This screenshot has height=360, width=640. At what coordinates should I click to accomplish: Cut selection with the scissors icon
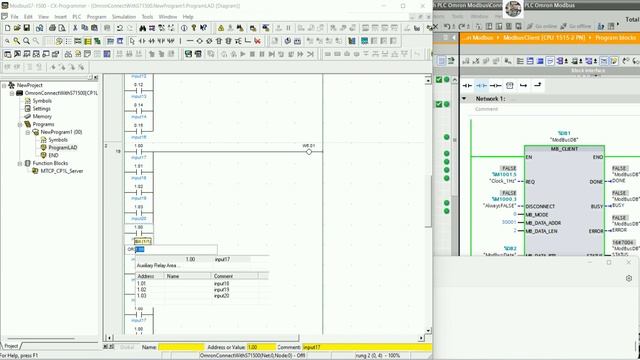tap(75, 28)
